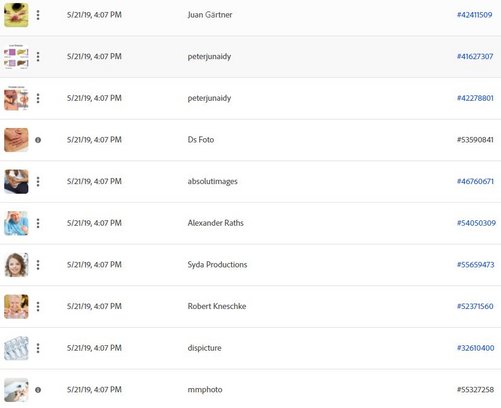Open the options menu for Robert Kneschke row
The height and width of the screenshot is (408, 501).
click(x=38, y=307)
